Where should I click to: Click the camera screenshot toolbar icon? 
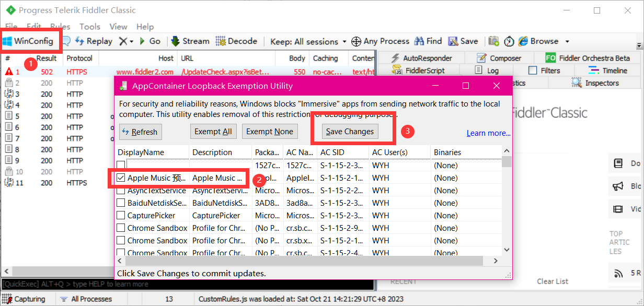click(493, 41)
